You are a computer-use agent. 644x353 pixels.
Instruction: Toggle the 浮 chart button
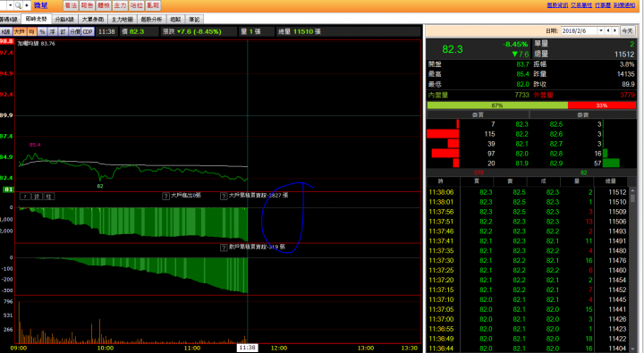[x=53, y=31]
